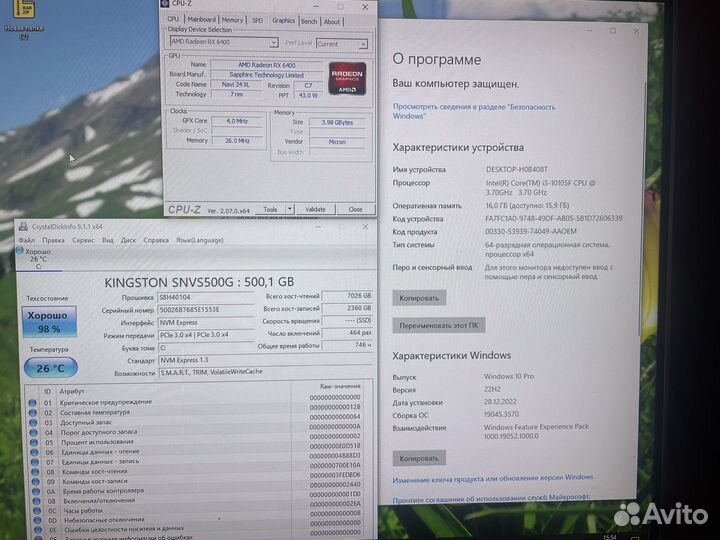The height and width of the screenshot is (540, 720).
Task: Click status dot for Команды хост-чтения row
Action: coord(35,472)
